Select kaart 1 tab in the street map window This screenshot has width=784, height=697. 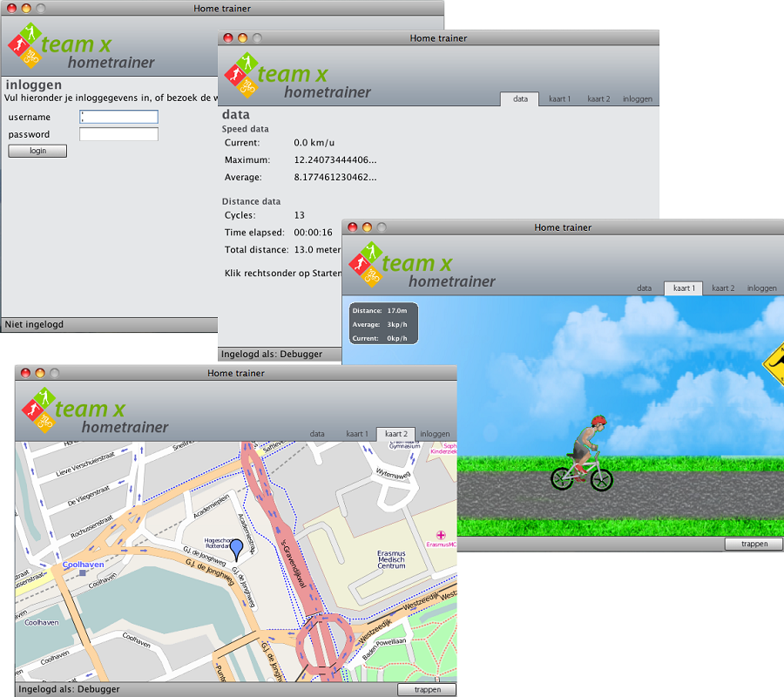pos(356,434)
